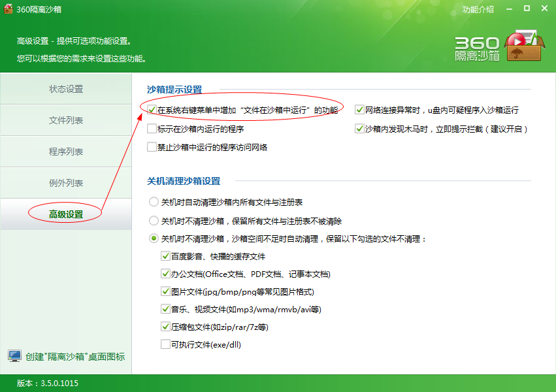Uncheck 百度影音、快播的缓存文件 checkbox
Viewport: 556px width, 392px height.
point(165,256)
